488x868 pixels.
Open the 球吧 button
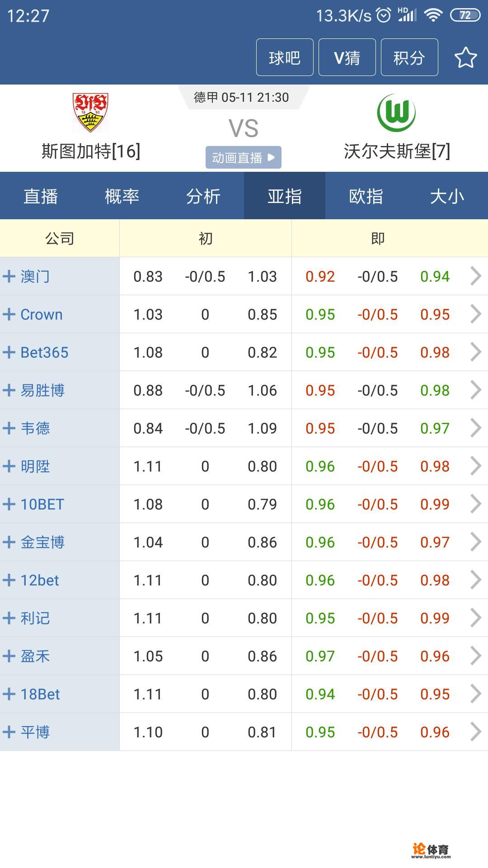(285, 57)
